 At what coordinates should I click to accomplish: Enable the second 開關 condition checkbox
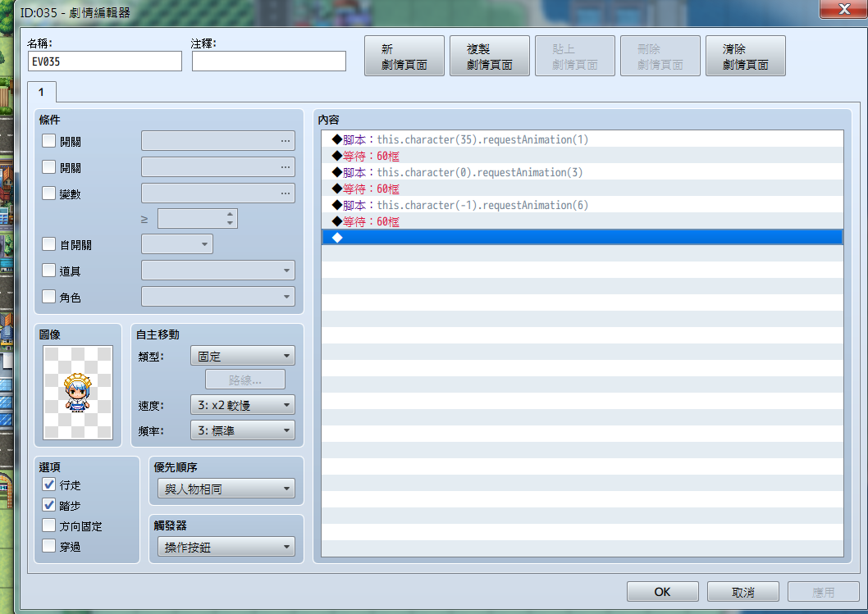point(48,166)
